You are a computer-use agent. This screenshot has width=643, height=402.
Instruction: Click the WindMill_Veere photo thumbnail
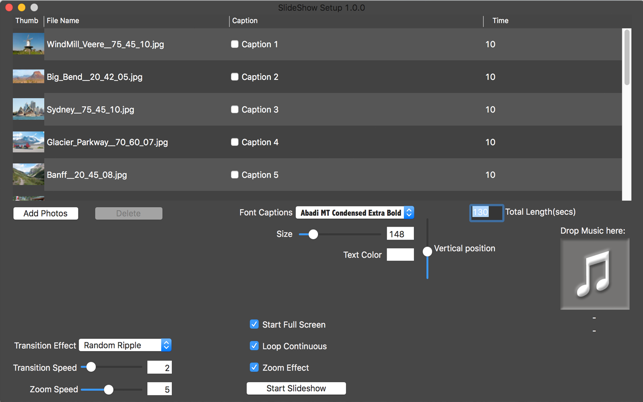click(x=28, y=44)
